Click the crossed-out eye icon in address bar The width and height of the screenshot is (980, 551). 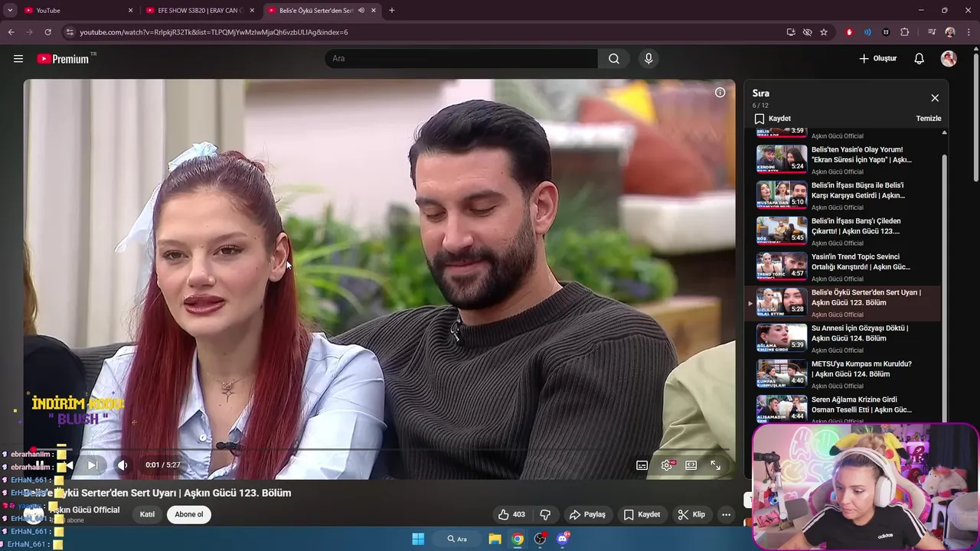click(807, 32)
